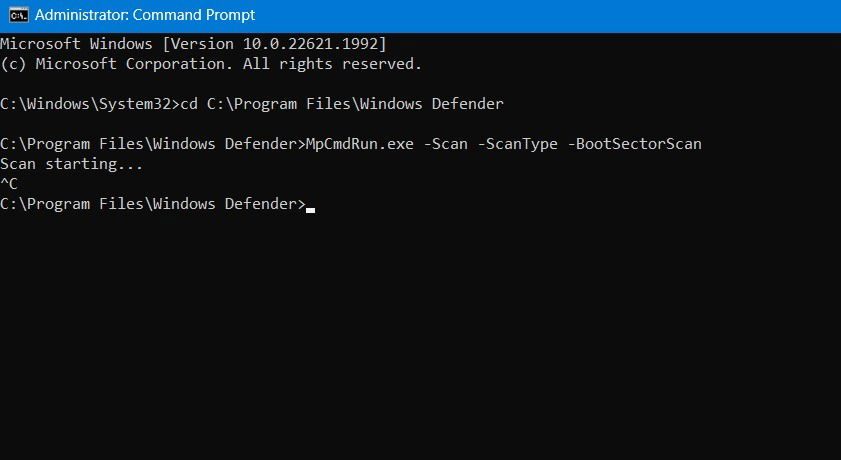Click the MpCmdRun.exe command text
Screen dimensions: 841x460
[x=359, y=144]
